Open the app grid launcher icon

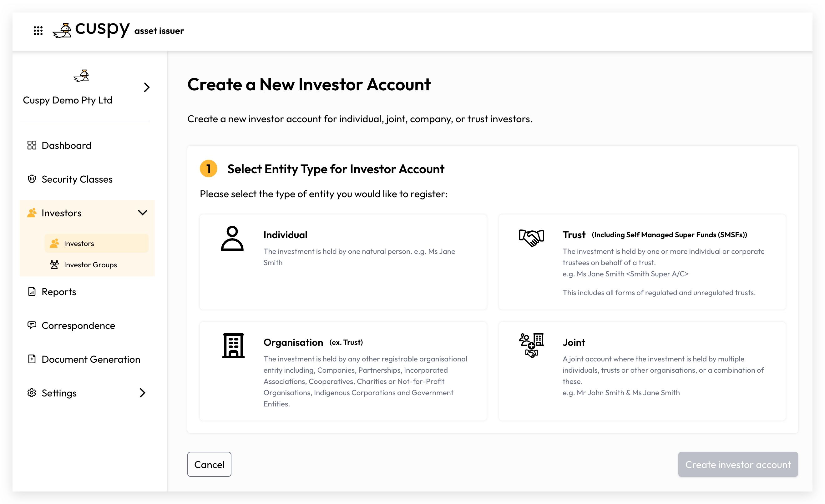(38, 31)
